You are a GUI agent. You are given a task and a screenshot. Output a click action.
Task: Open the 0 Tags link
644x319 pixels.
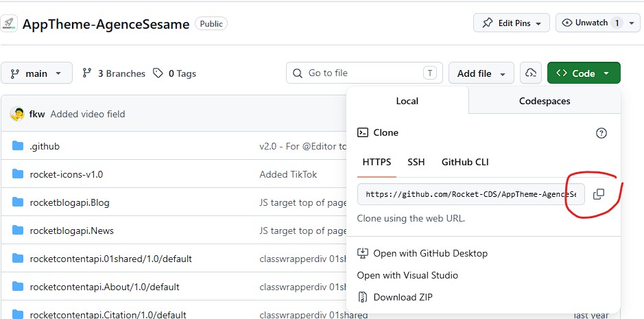coord(182,73)
